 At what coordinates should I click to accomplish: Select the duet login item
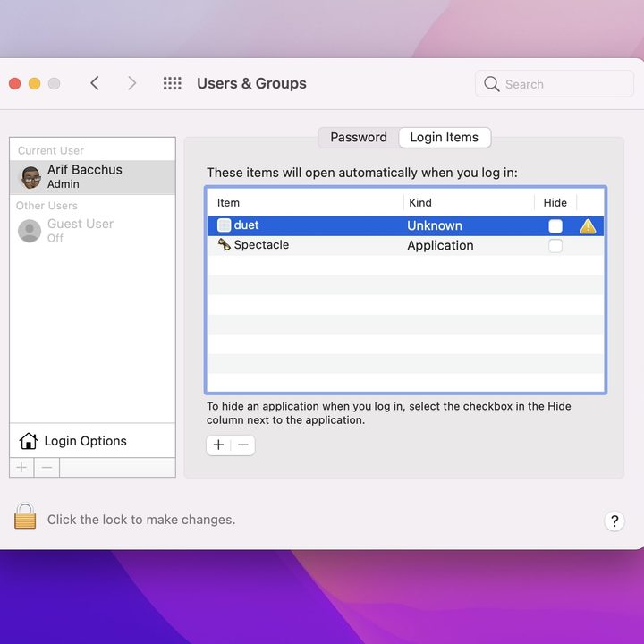(405, 226)
